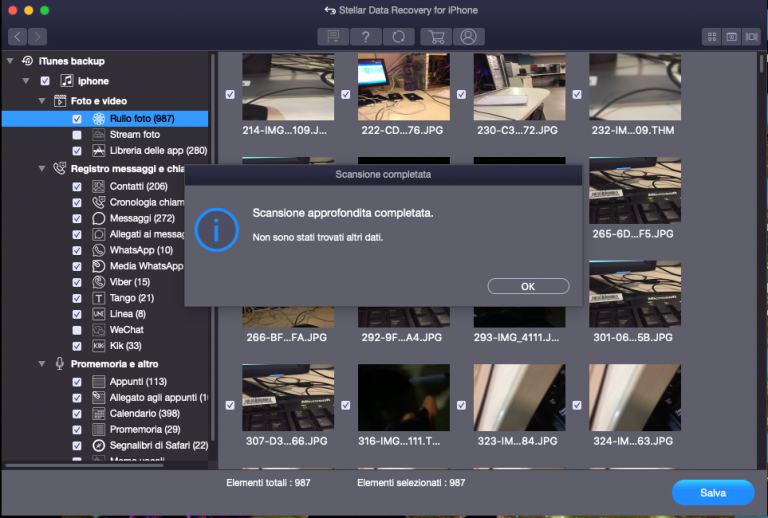Switch to cover flow view icon
The width and height of the screenshot is (768, 518).
pyautogui.click(x=751, y=37)
